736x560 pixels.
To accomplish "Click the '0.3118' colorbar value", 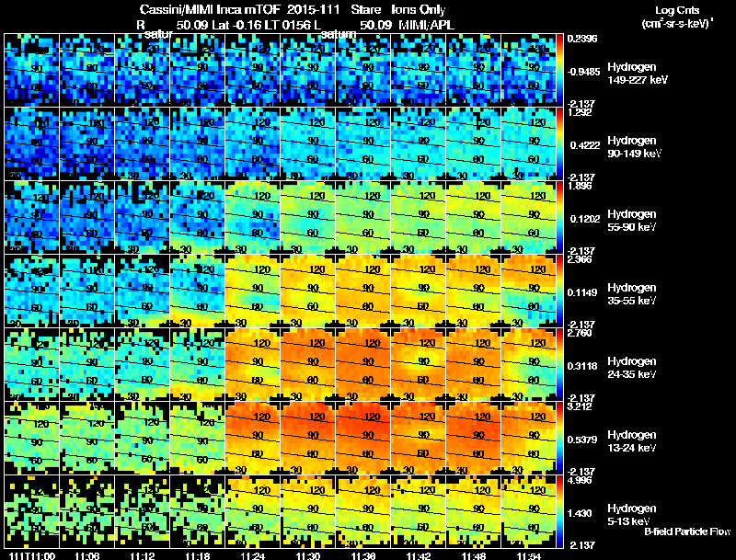I will point(583,366).
